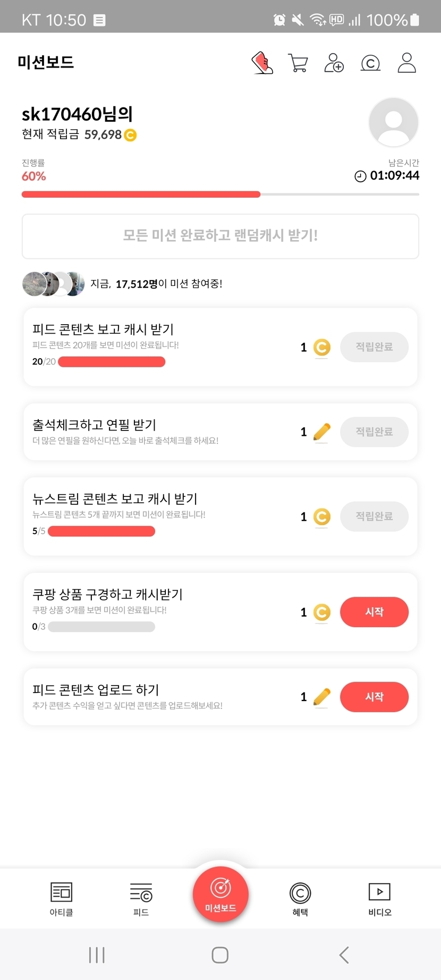This screenshot has height=980, width=441.
Task: Go to the 비디오 tab
Action: coord(379,899)
